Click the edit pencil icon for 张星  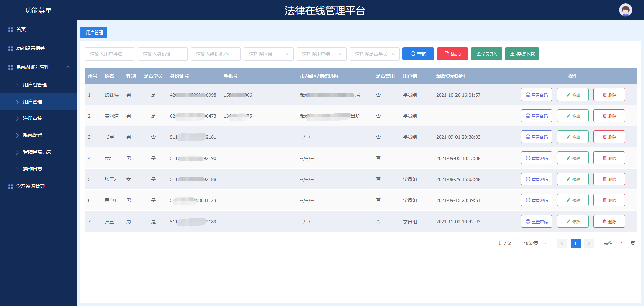(x=568, y=137)
